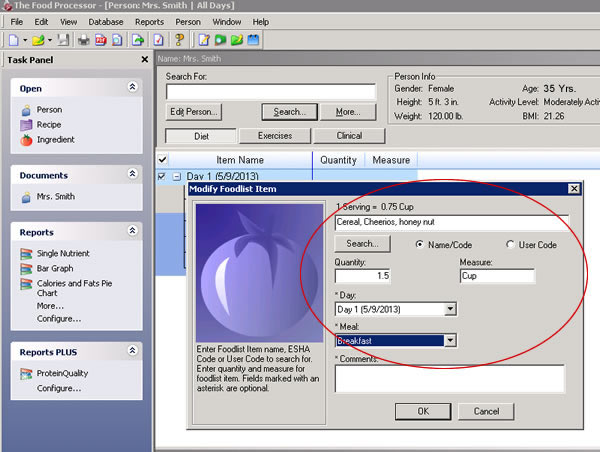Open Recipe from the Task Panel
600x452 pixels.
click(49, 125)
